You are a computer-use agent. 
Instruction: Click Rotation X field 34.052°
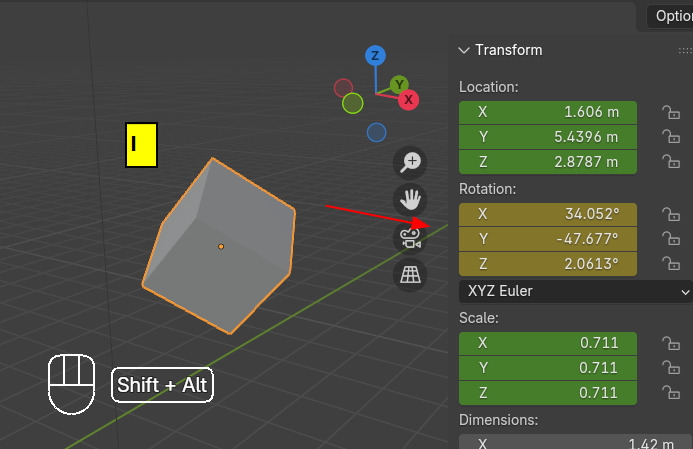pyautogui.click(x=548, y=214)
